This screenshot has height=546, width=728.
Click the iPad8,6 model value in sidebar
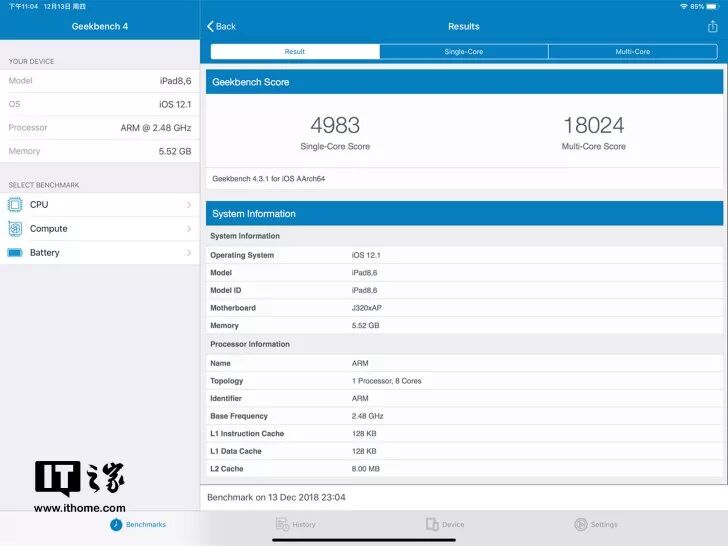tap(176, 81)
